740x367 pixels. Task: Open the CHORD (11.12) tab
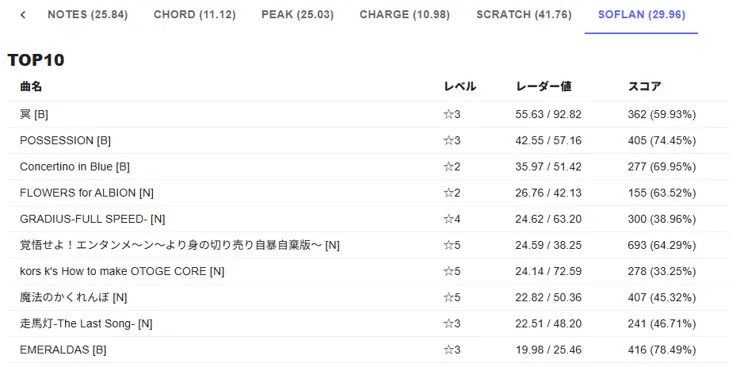click(x=194, y=15)
